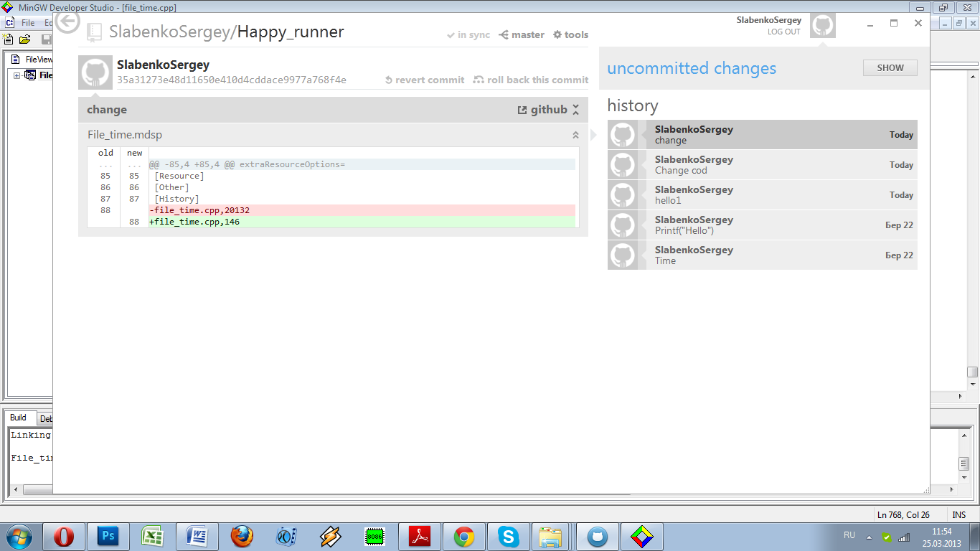Click the New file toolbar icon in MinGW Studio
980x551 pixels.
pyautogui.click(x=9, y=39)
